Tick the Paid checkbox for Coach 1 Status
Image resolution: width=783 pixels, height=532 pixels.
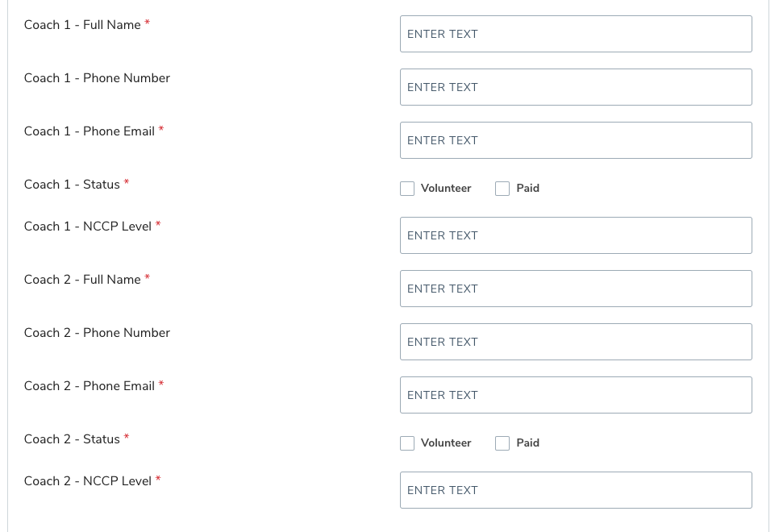[x=502, y=189]
